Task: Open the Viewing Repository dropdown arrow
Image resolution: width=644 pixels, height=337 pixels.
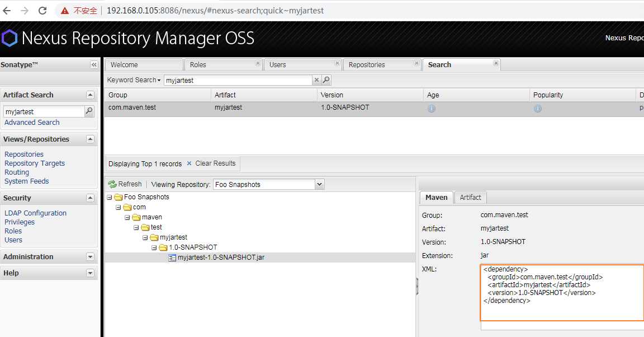Action: click(320, 184)
